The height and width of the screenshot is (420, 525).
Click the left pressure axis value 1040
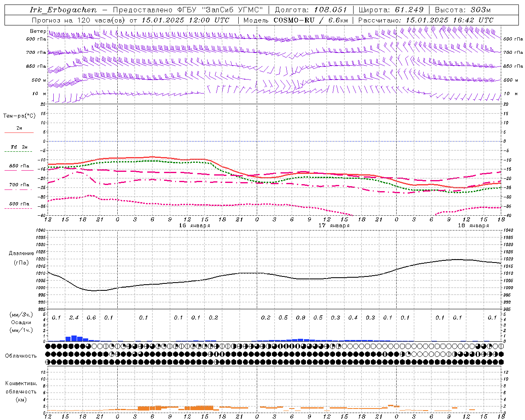pos(40,231)
